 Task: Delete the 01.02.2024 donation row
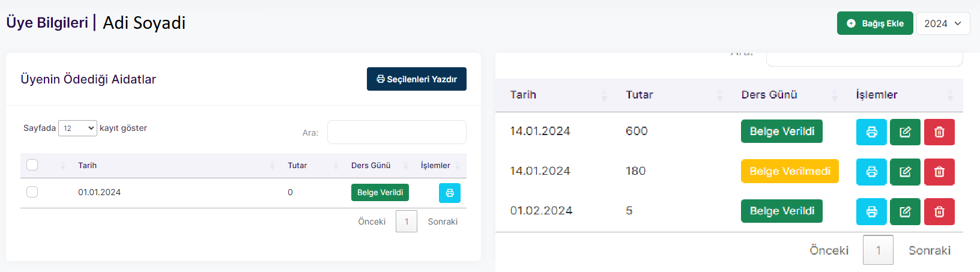pos(939,211)
